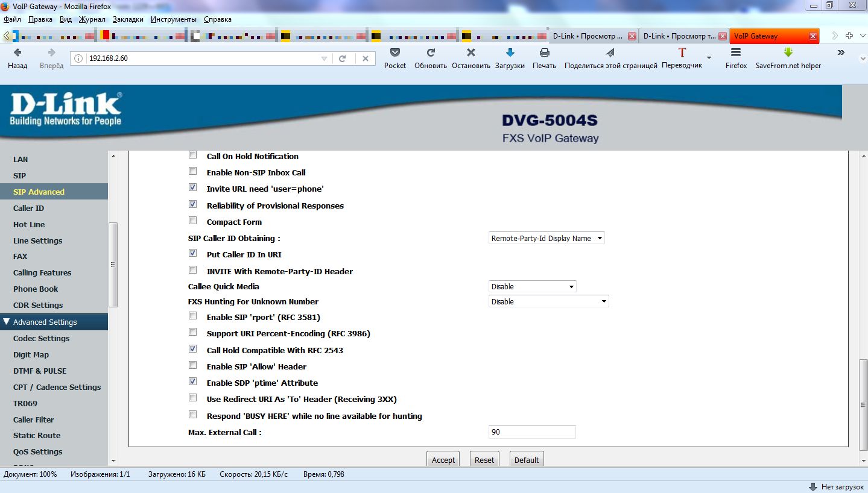Open the Файл menu
Image resolution: width=868 pixels, height=493 pixels.
12,19
